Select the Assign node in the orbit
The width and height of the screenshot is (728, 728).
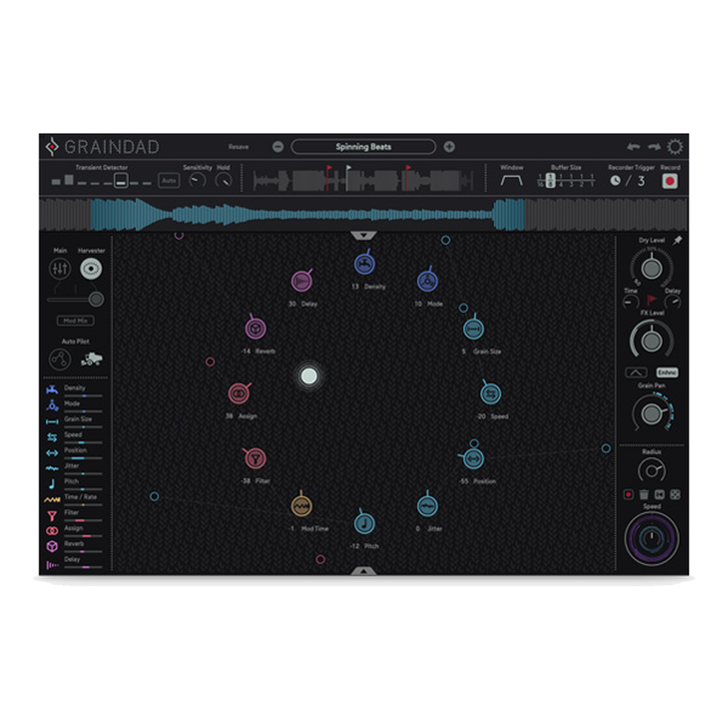[239, 394]
